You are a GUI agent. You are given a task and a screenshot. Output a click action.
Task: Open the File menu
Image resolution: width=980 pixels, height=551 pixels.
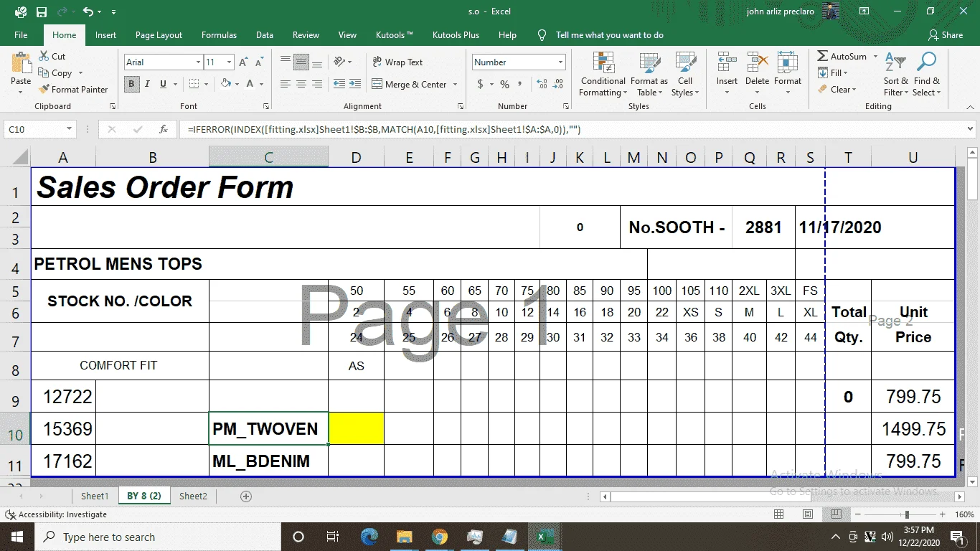(x=21, y=35)
